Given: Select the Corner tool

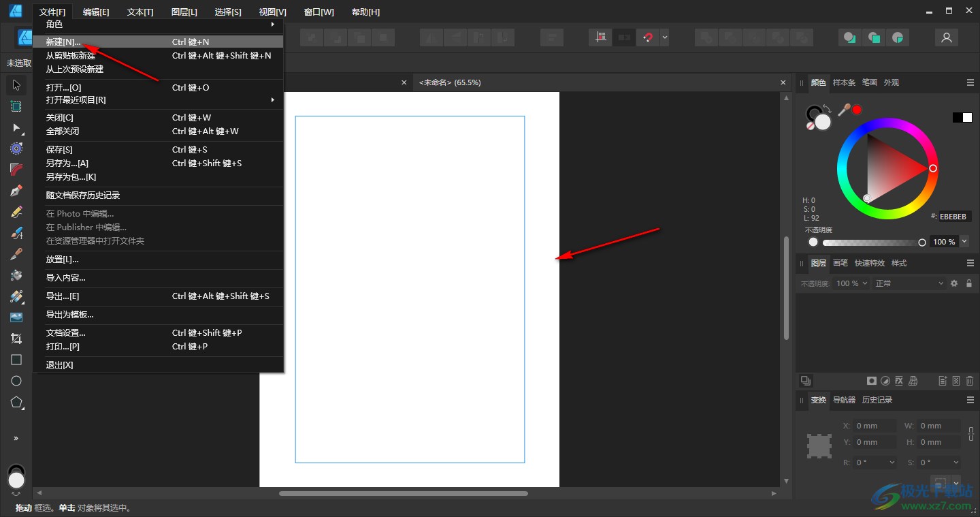Looking at the screenshot, I should [x=16, y=170].
